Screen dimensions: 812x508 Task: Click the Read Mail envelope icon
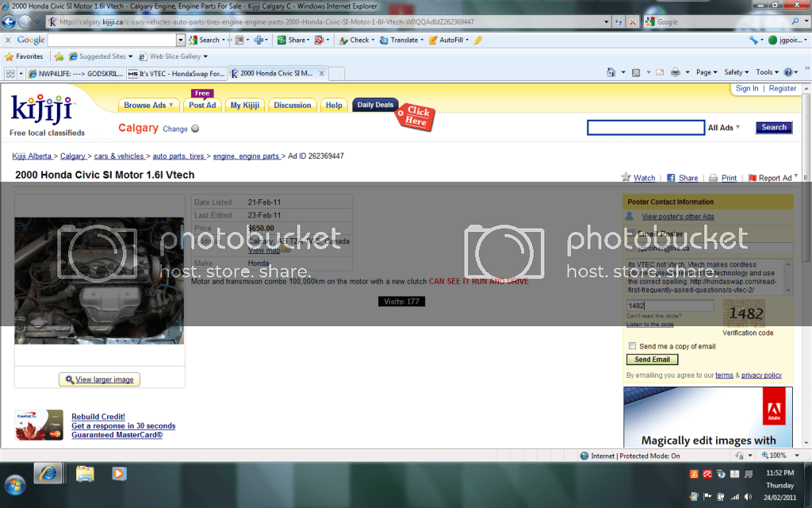coord(660,72)
